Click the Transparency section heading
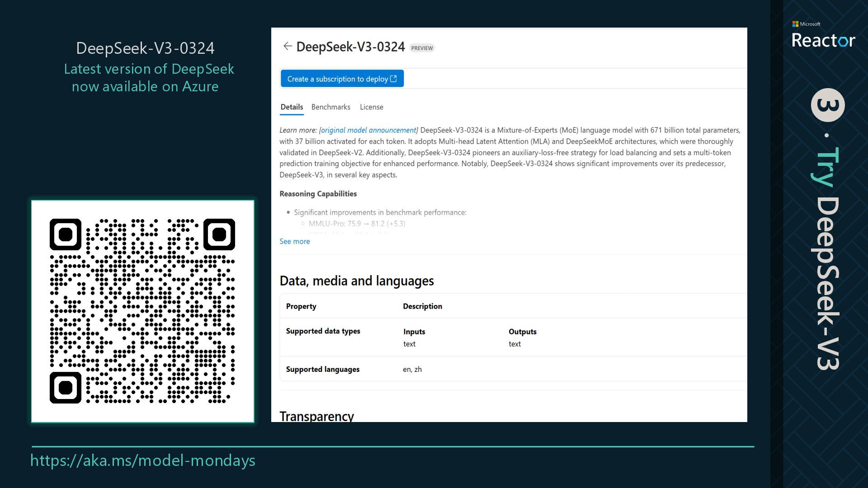The image size is (868, 488). [x=316, y=416]
